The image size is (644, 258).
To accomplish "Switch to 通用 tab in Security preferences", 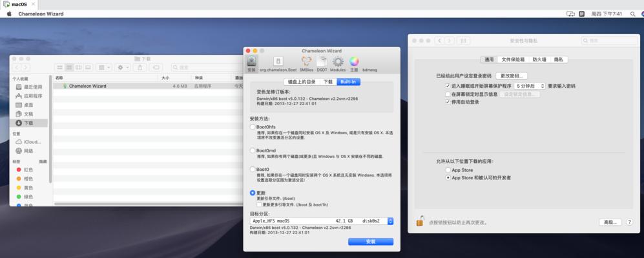I will (489, 59).
